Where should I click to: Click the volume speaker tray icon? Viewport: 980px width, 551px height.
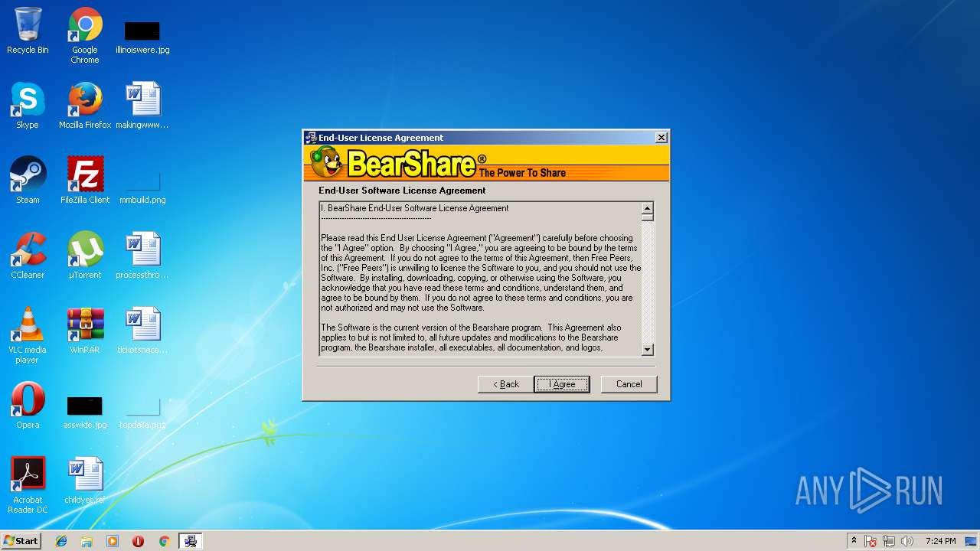point(906,541)
